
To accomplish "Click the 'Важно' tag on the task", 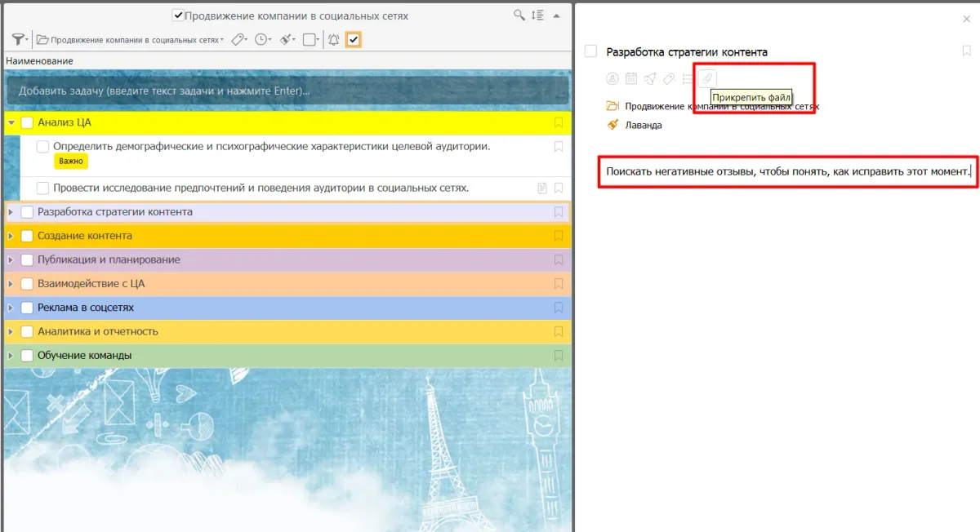I will pos(71,162).
